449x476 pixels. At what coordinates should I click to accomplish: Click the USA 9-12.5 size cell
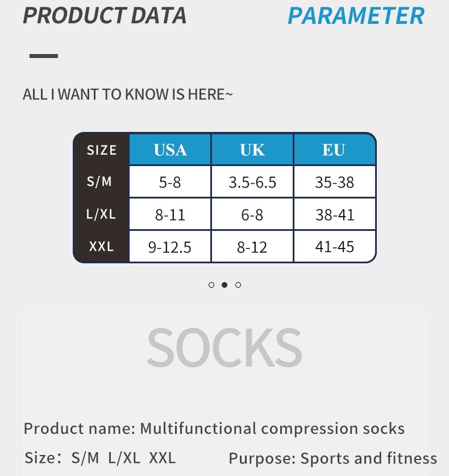click(170, 247)
